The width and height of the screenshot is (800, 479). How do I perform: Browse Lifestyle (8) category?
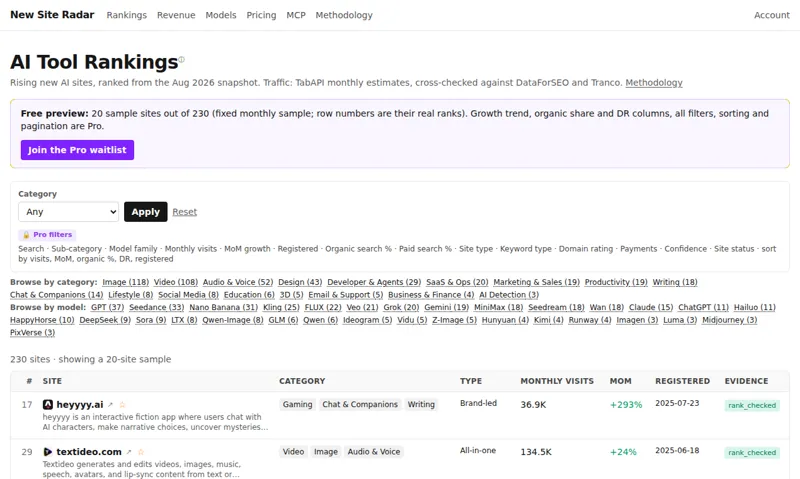pos(131,295)
